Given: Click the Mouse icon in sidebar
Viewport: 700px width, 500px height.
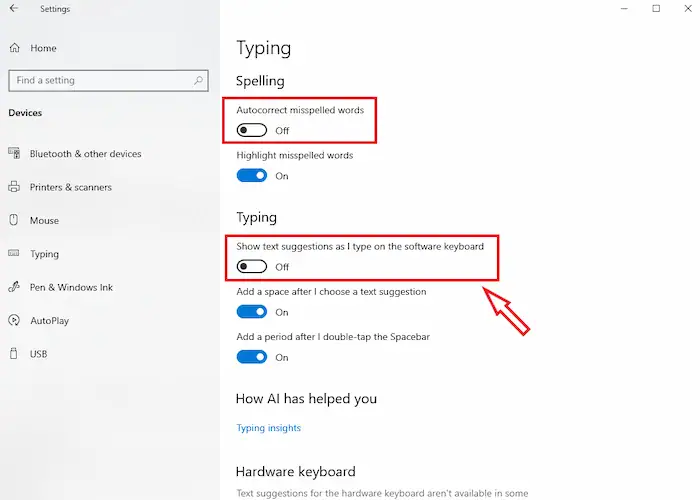Looking at the screenshot, I should coord(14,220).
